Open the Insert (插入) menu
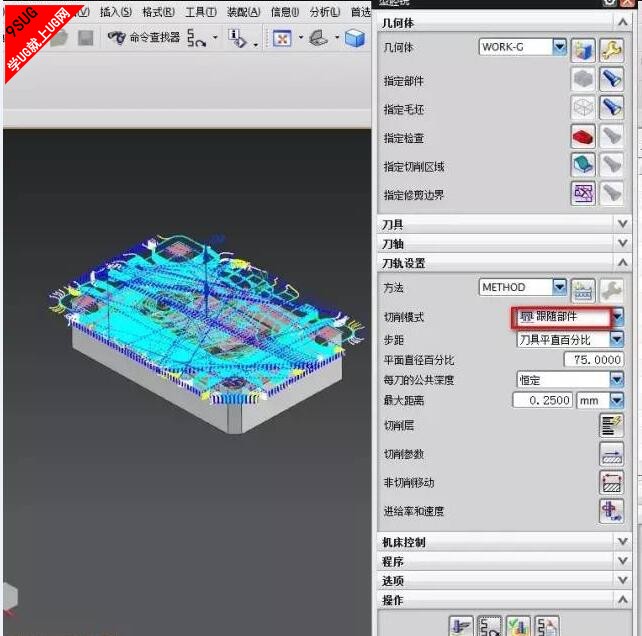 116,12
